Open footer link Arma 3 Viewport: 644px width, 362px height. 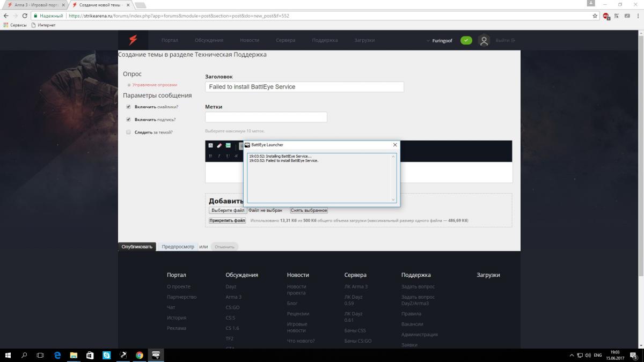click(233, 297)
